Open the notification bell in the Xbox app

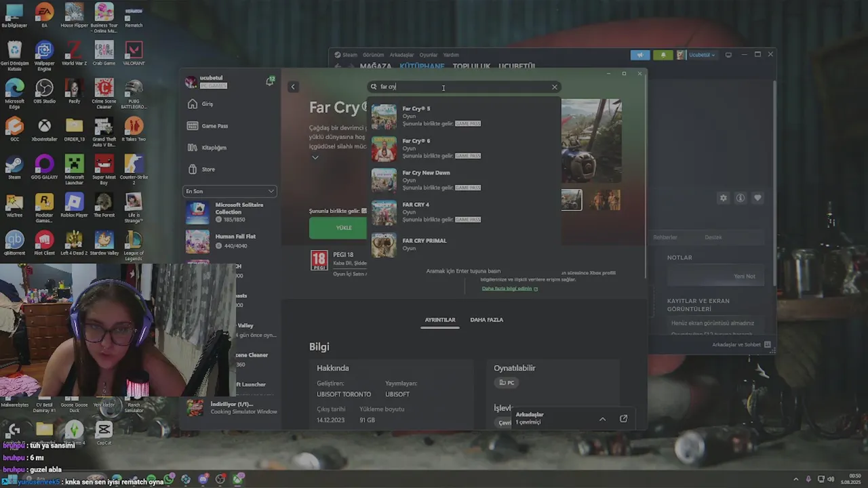tap(270, 81)
